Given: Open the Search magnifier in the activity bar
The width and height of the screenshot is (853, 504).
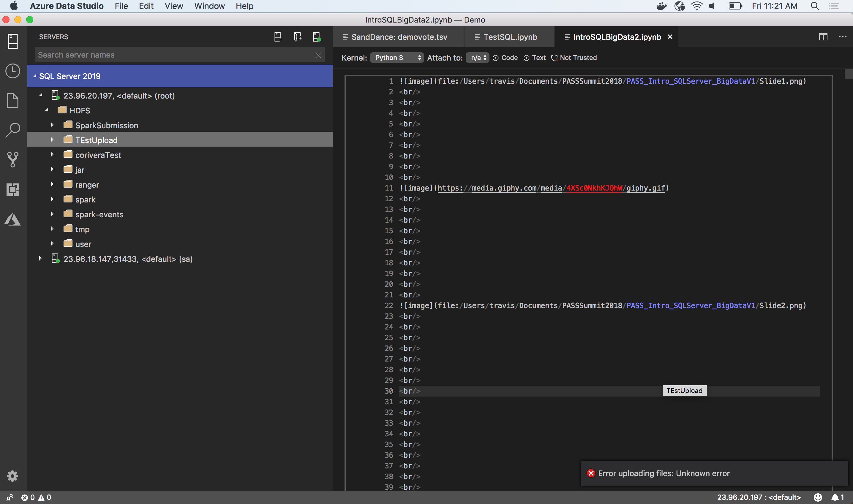Looking at the screenshot, I should pyautogui.click(x=13, y=130).
